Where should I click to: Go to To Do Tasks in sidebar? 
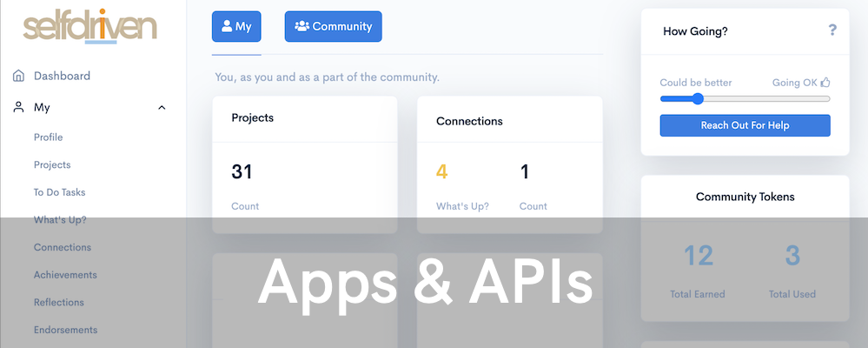(59, 192)
